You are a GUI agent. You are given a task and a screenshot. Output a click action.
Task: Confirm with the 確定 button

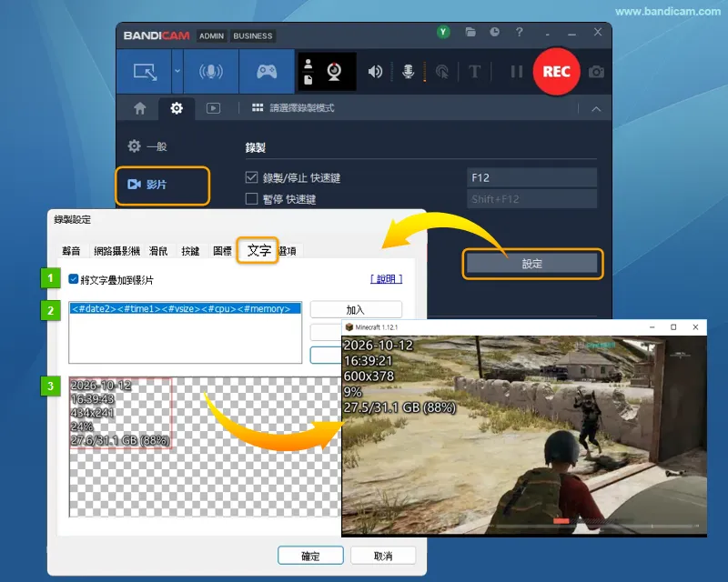coord(310,556)
